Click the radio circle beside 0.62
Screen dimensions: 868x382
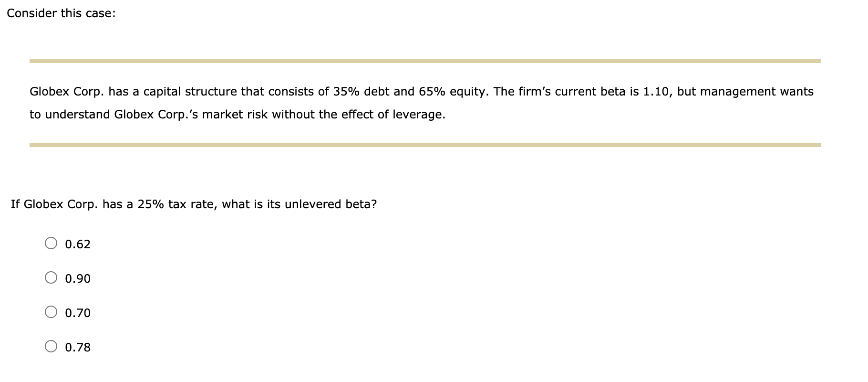(52, 244)
